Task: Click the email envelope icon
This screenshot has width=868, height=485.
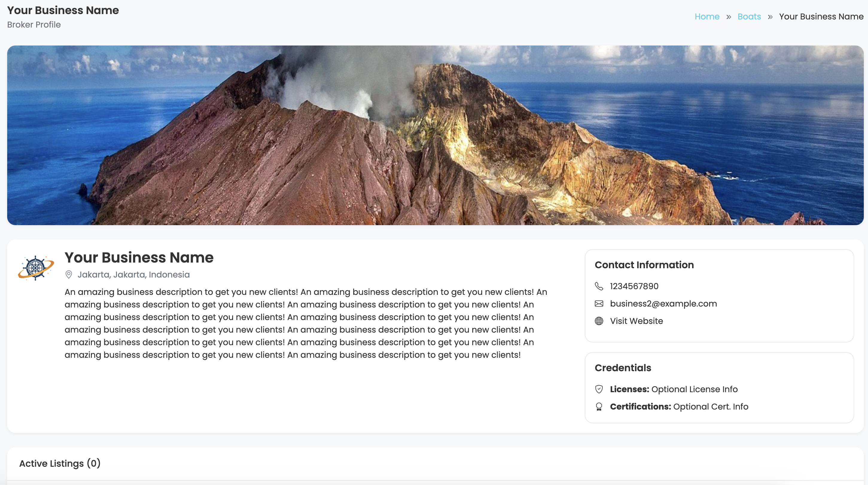Action: pyautogui.click(x=599, y=304)
